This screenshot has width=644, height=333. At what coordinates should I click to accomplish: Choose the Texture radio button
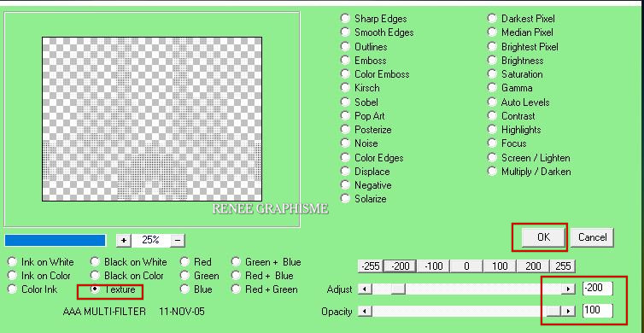114,289
